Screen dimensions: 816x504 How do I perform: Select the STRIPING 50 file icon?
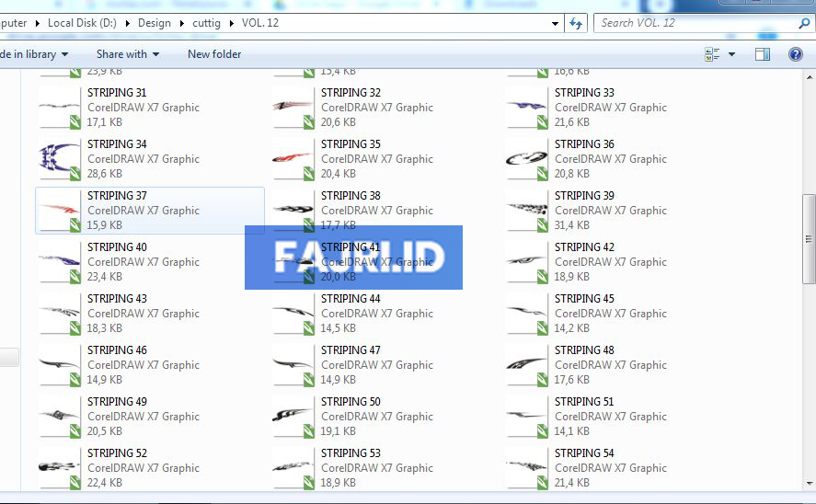pos(293,417)
